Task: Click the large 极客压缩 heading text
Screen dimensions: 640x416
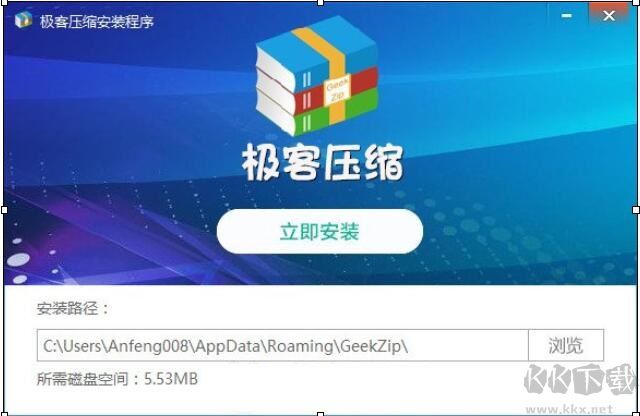Action: [x=322, y=162]
